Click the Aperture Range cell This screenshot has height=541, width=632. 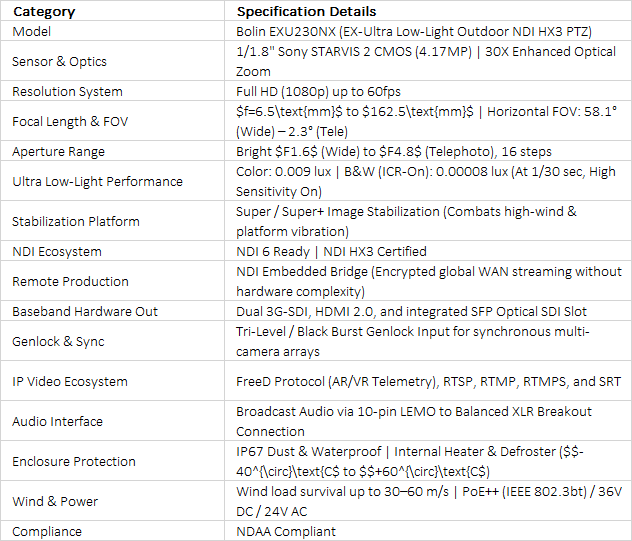point(112,151)
